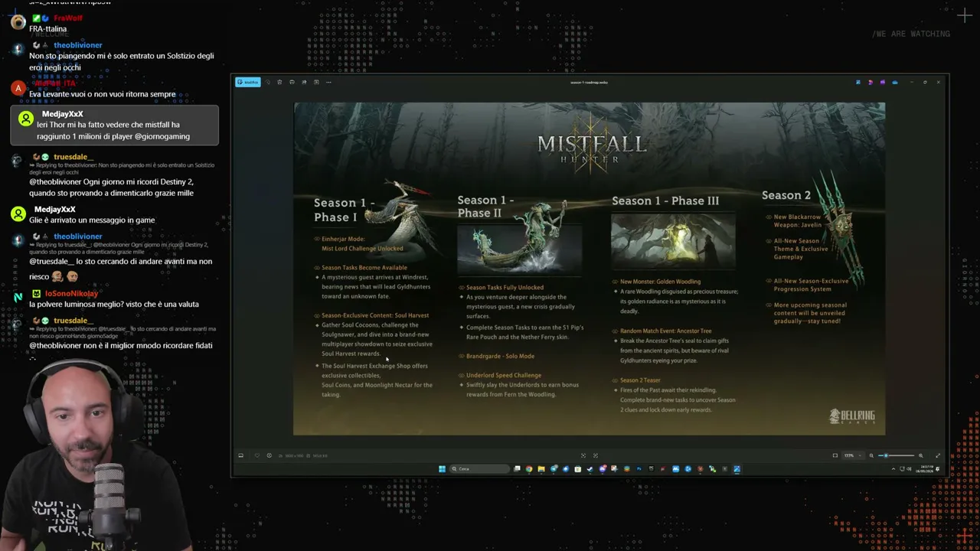Click the Cerca taskbar search box

(479, 469)
